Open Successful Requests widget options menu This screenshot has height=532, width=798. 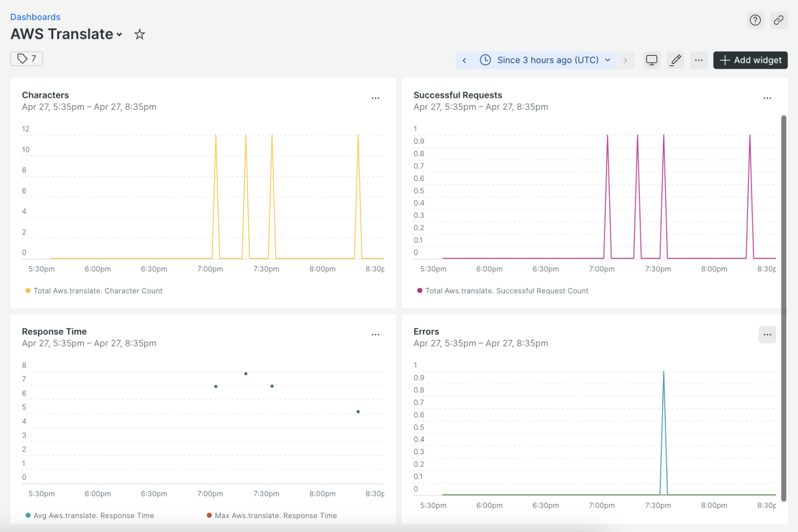pos(767,98)
